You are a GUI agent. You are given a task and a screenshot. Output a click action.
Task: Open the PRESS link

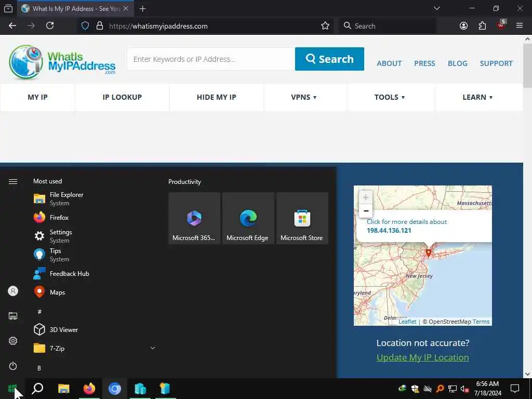424,63
